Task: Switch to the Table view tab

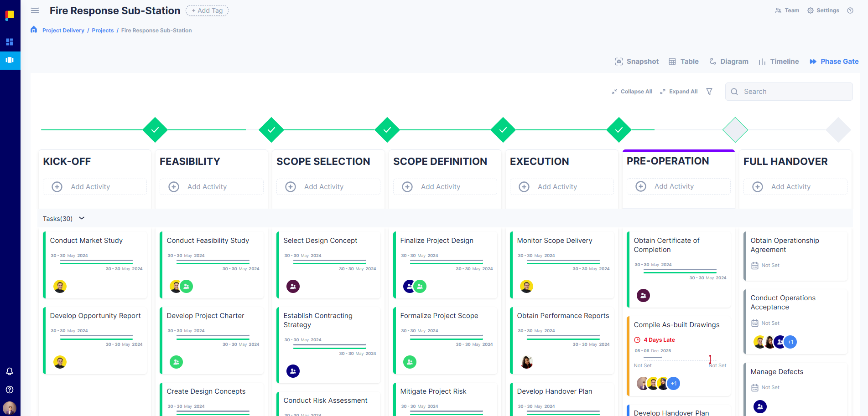Action: pyautogui.click(x=684, y=62)
